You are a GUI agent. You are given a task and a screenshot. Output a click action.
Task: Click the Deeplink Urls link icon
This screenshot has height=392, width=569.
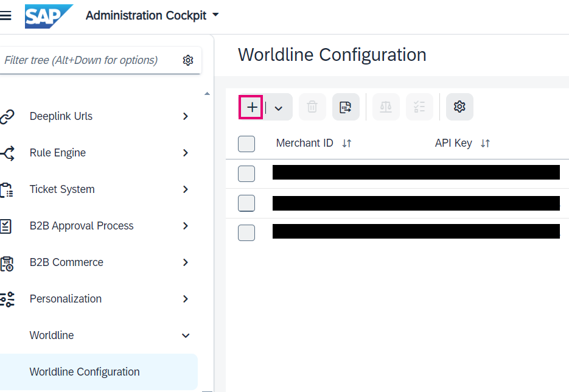tap(7, 116)
